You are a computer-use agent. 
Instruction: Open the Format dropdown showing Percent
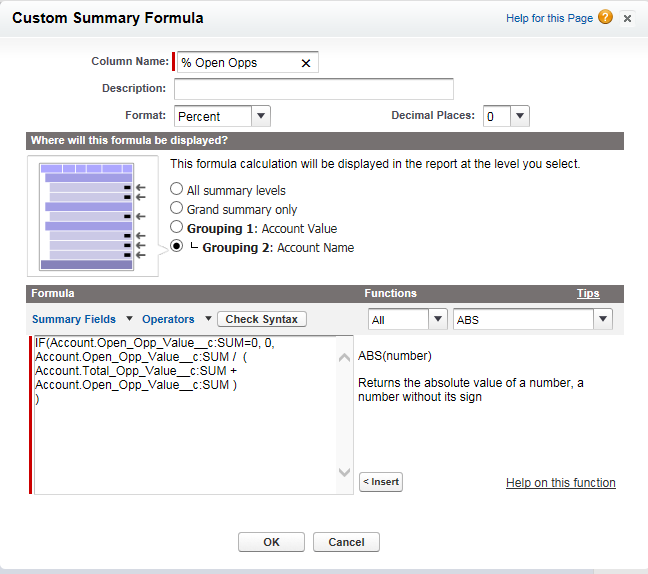(222, 116)
